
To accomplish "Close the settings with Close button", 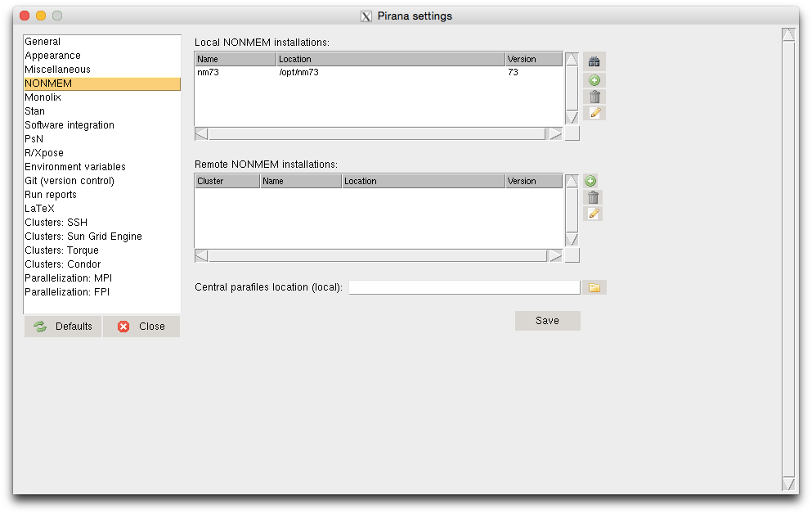I will pyautogui.click(x=141, y=327).
